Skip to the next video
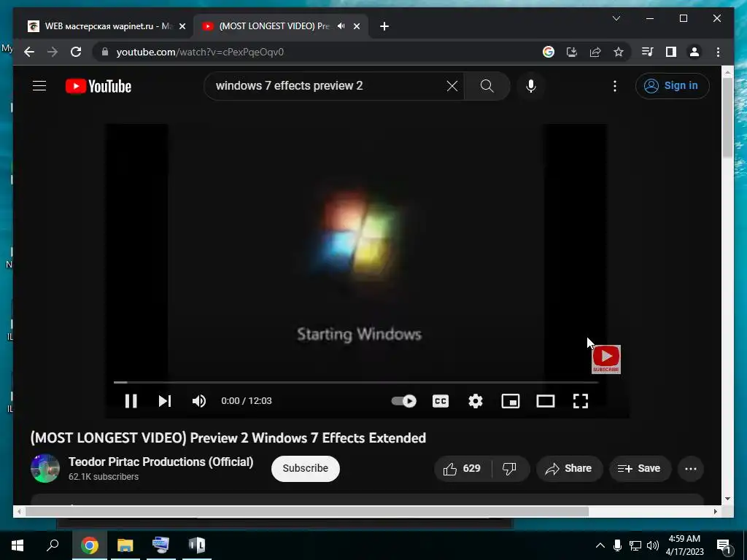The image size is (747, 560). coord(165,401)
